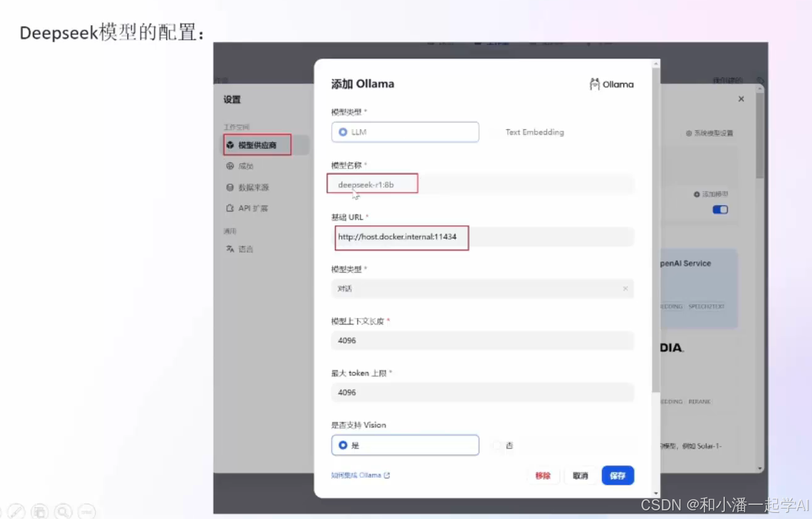Click the 最大 token 上限 label

[x=359, y=373]
